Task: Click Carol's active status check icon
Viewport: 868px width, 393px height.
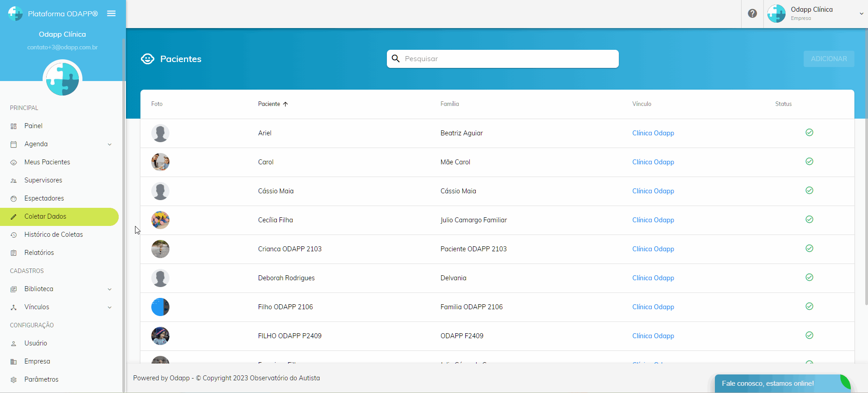Action: (x=810, y=161)
